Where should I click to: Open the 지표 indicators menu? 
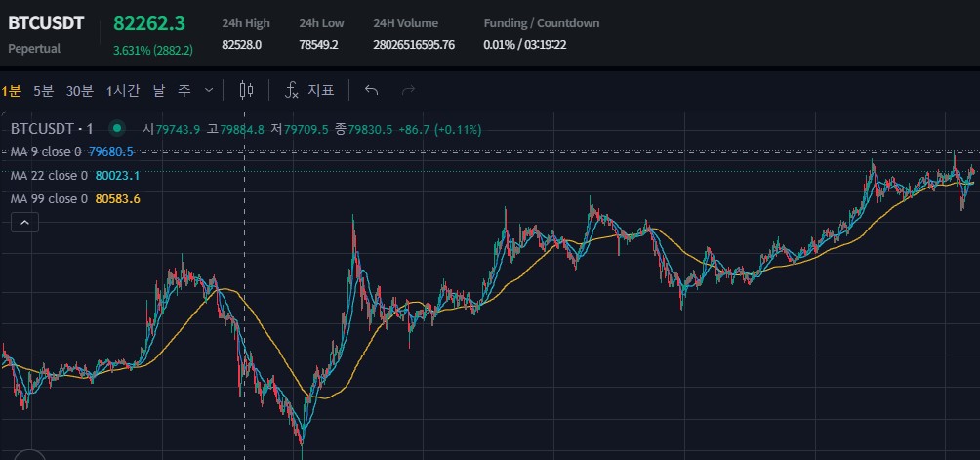pos(309,91)
